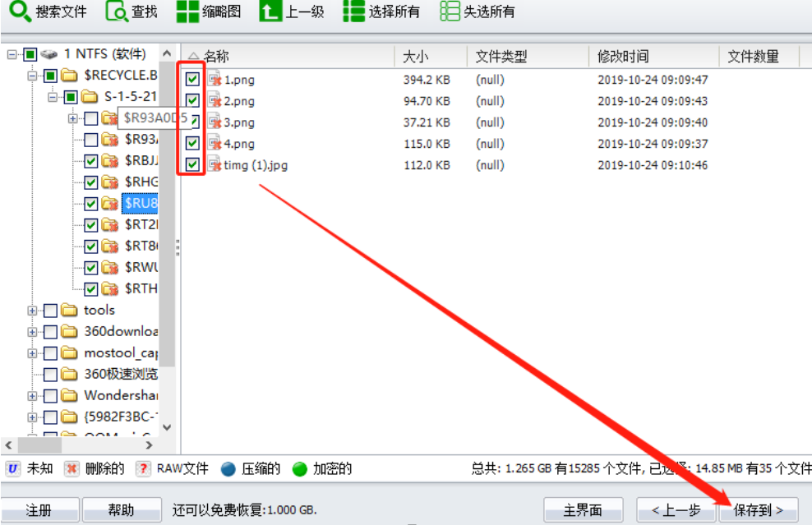Image resolution: width=812 pixels, height=525 pixels.
Task: Click the mostool_cap folder icon
Action: pyautogui.click(x=69, y=352)
